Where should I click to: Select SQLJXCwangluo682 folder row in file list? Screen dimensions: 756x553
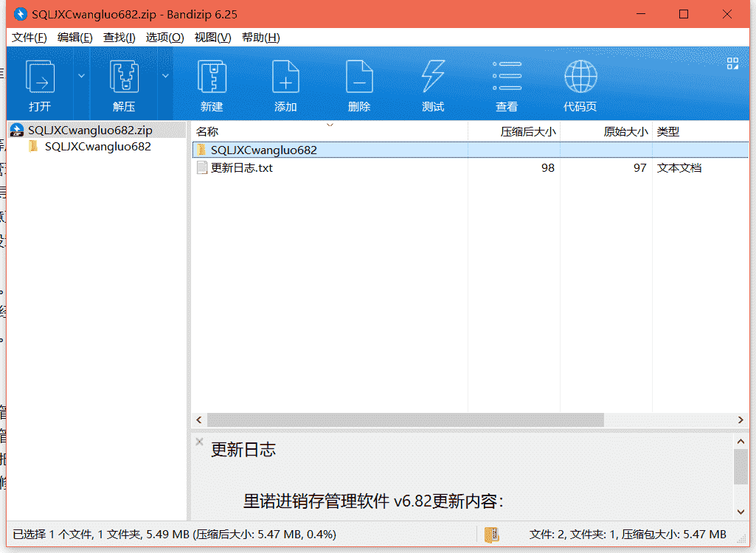click(x=470, y=150)
